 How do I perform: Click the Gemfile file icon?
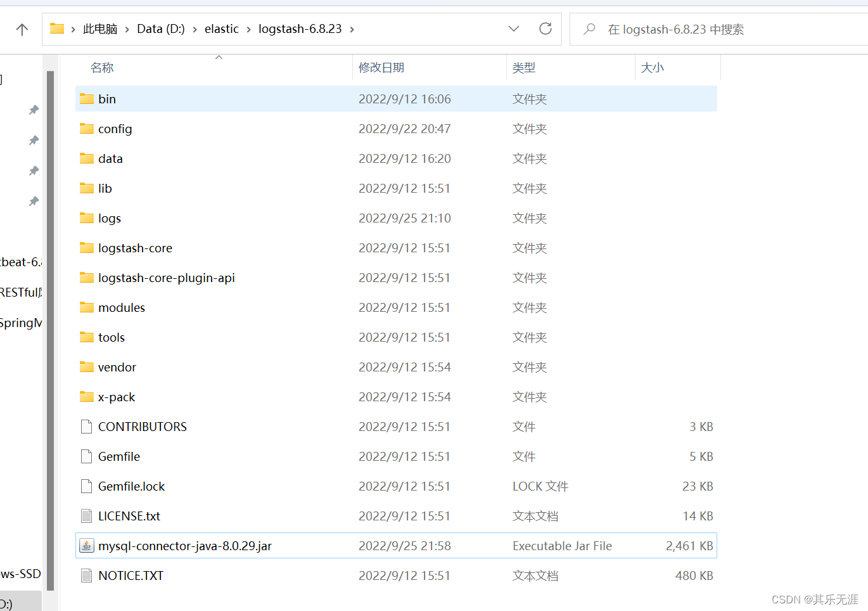(87, 456)
